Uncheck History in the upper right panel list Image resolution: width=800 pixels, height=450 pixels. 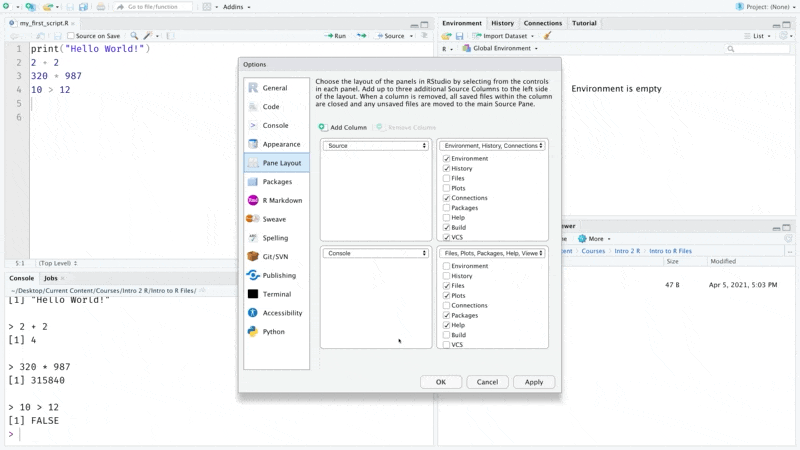point(446,168)
